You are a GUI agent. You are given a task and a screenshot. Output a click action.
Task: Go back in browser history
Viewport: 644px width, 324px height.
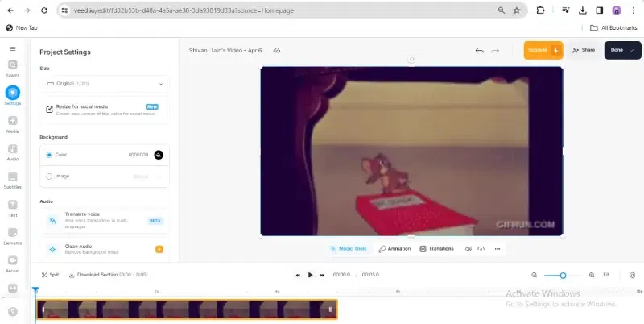pyautogui.click(x=10, y=10)
